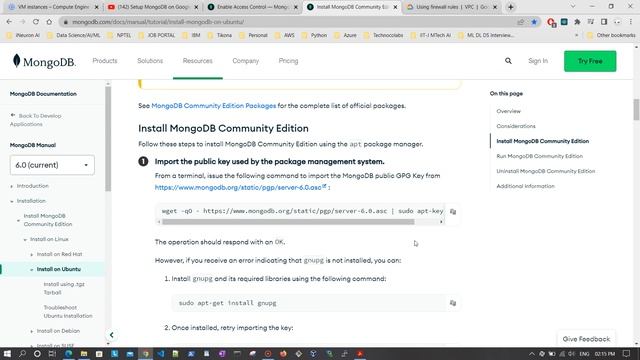Collapse the docs sidebar with the chevron button
Viewport: 640px width, 360px height.
[111, 335]
